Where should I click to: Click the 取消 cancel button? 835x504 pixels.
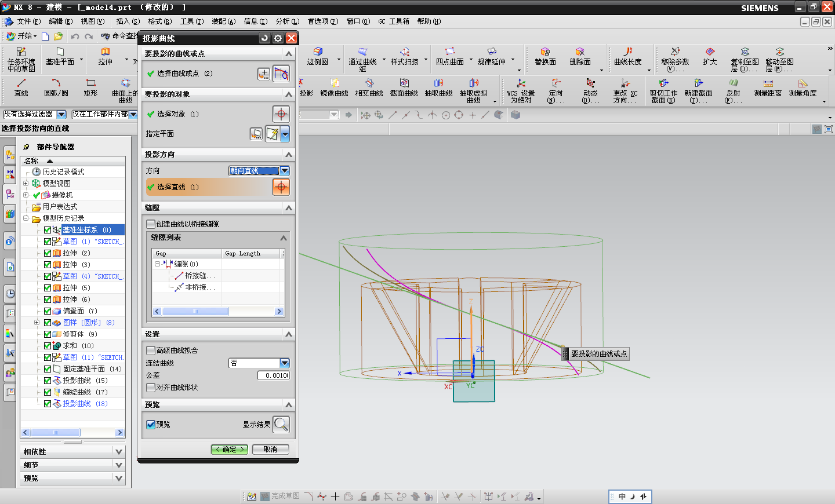tap(271, 450)
